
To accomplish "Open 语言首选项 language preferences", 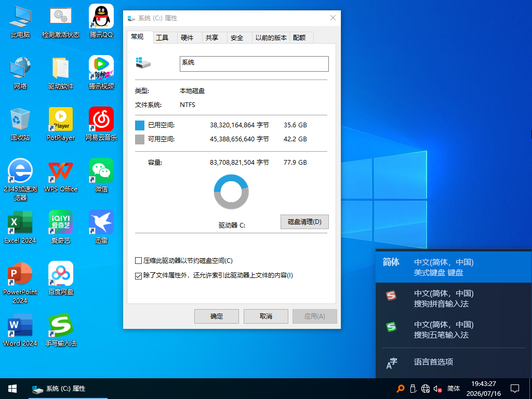I will coord(454,362).
